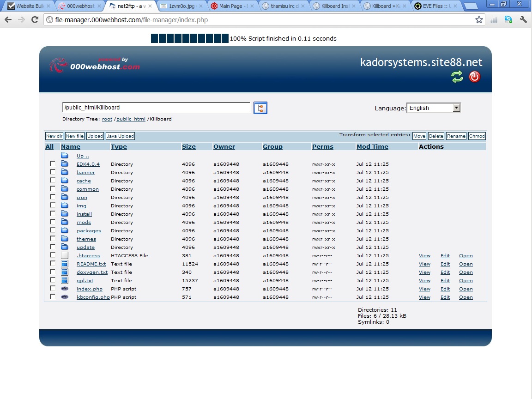Check the index.php row checkbox

(53, 288)
